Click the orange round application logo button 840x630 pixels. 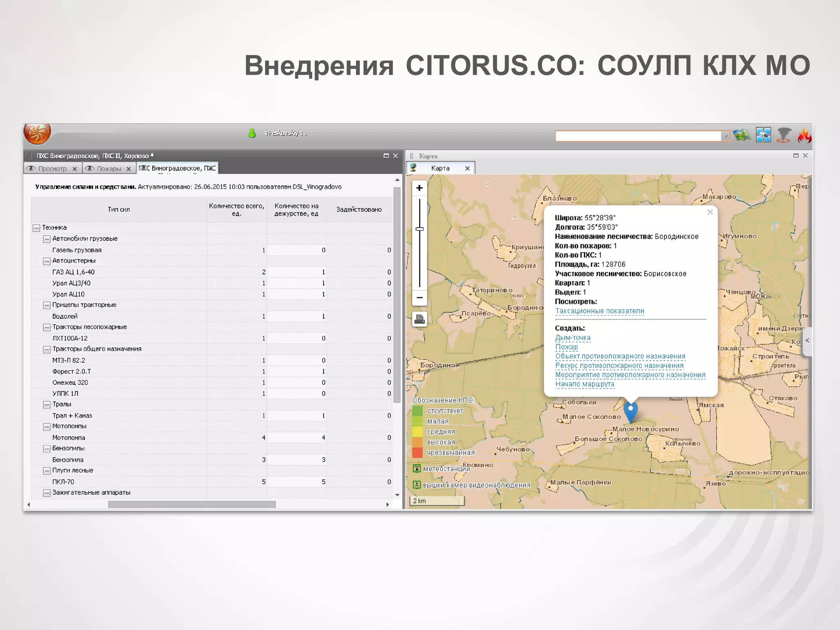pos(37,133)
